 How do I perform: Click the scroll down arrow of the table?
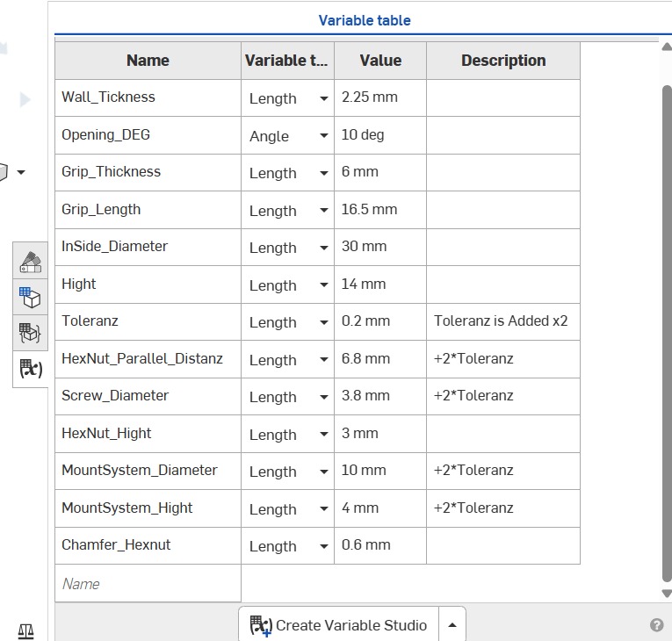pyautogui.click(x=667, y=594)
